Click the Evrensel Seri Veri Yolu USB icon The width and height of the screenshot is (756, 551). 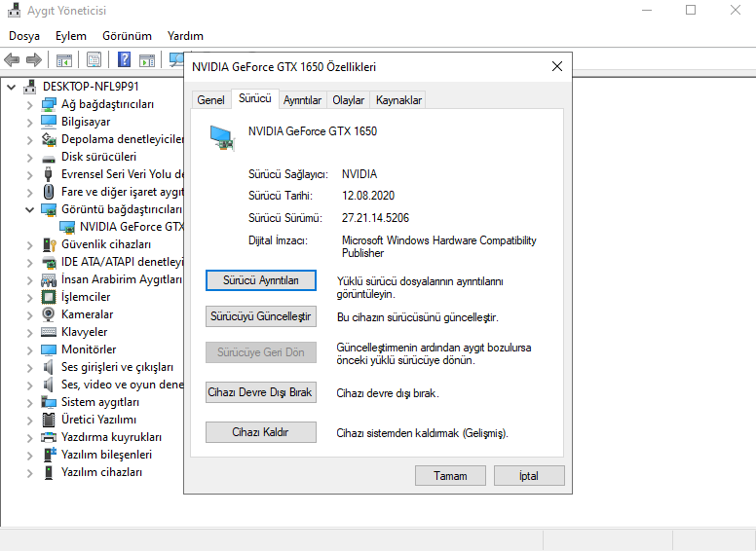pyautogui.click(x=48, y=174)
